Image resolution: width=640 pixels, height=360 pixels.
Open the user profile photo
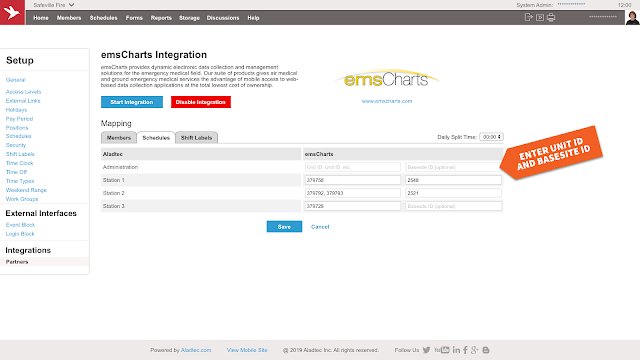(x=632, y=18)
